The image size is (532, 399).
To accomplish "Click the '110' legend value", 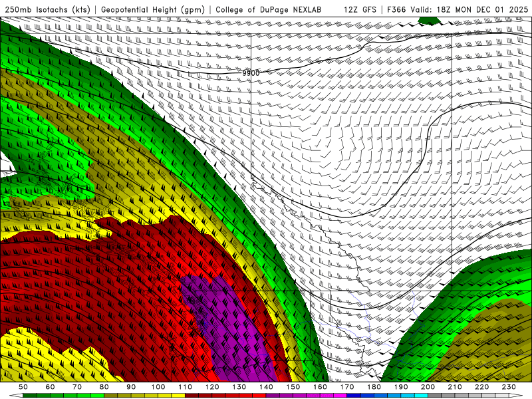I will click(186, 387).
